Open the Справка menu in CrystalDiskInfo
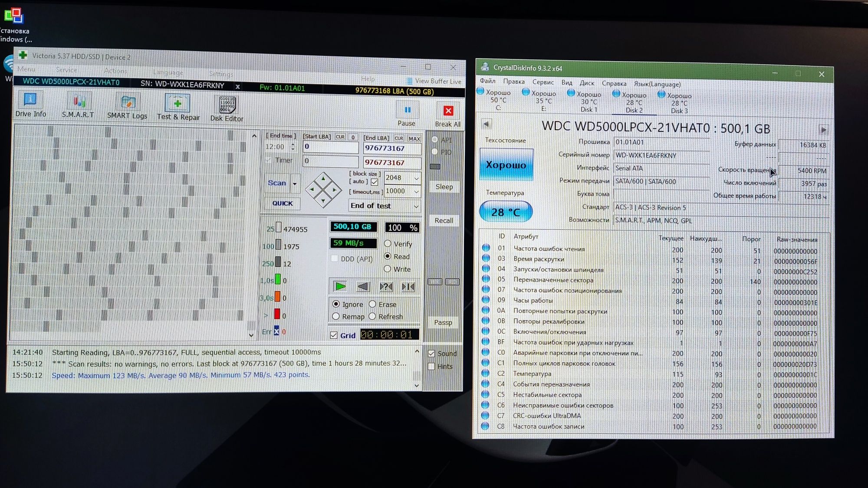Image resolution: width=868 pixels, height=488 pixels. [614, 83]
